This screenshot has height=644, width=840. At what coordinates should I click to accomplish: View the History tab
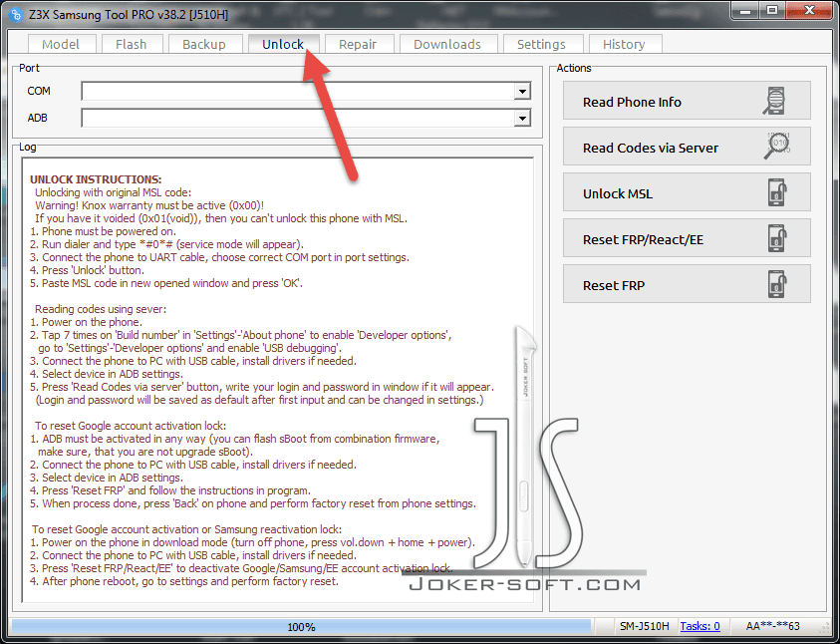624,44
